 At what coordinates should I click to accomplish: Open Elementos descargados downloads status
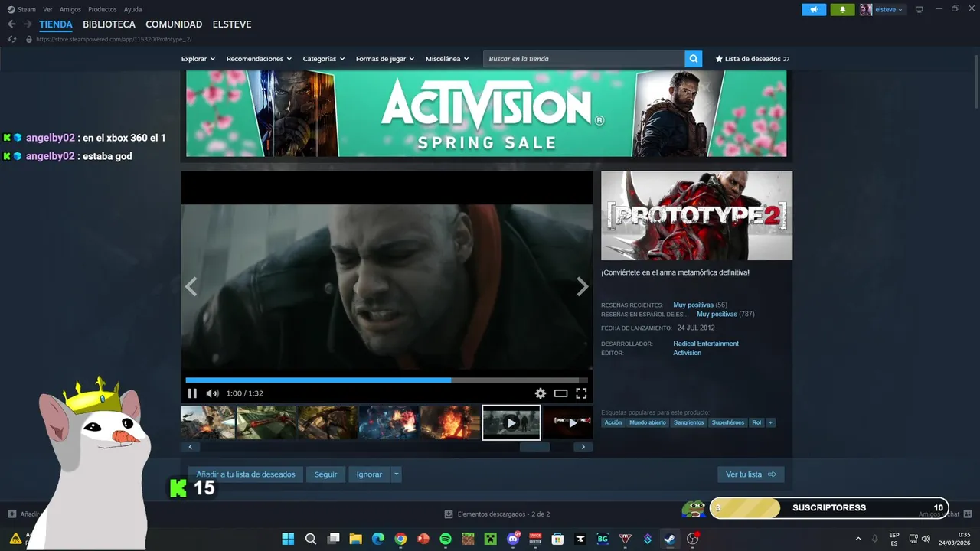pyautogui.click(x=498, y=514)
